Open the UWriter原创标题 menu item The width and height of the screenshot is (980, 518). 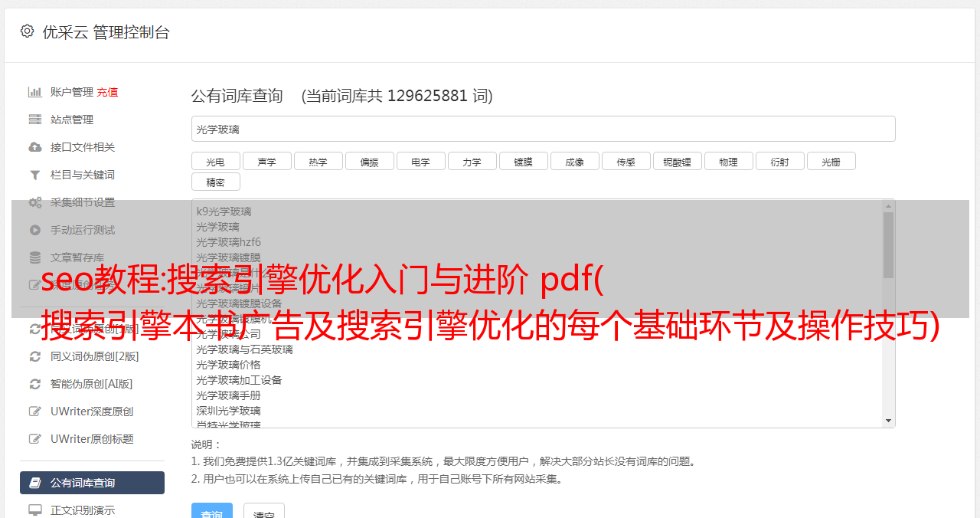tap(92, 439)
